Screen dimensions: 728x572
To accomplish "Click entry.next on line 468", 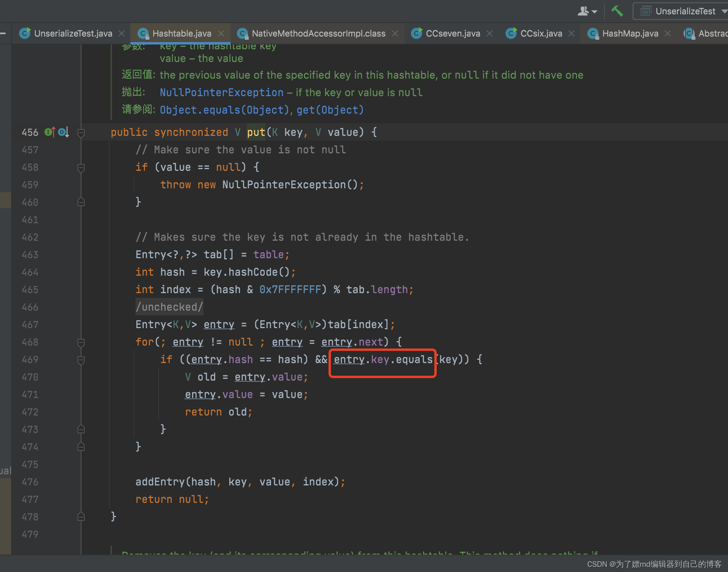I will [352, 342].
